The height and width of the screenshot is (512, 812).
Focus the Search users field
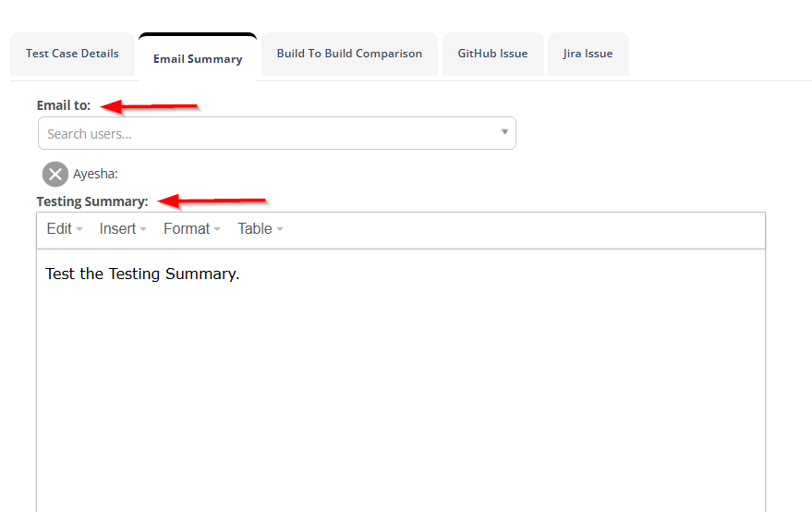point(268,134)
